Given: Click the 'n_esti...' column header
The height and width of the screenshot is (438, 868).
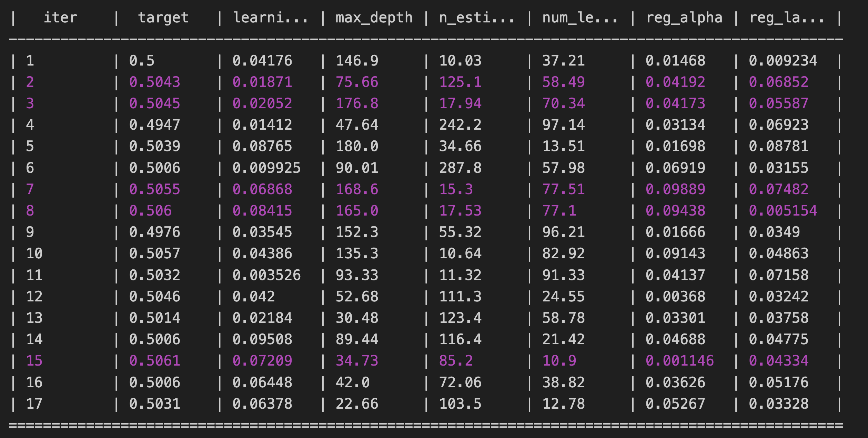Looking at the screenshot, I should 477,18.
